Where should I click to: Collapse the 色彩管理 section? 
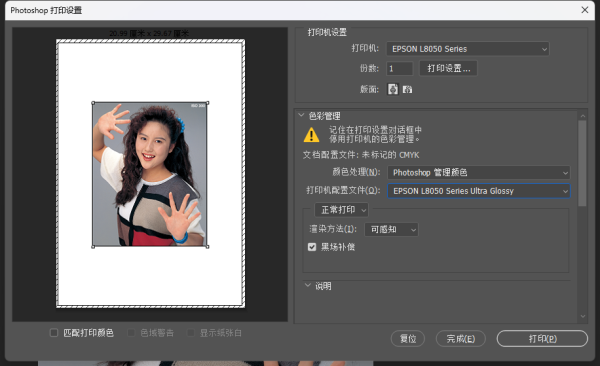pos(301,115)
